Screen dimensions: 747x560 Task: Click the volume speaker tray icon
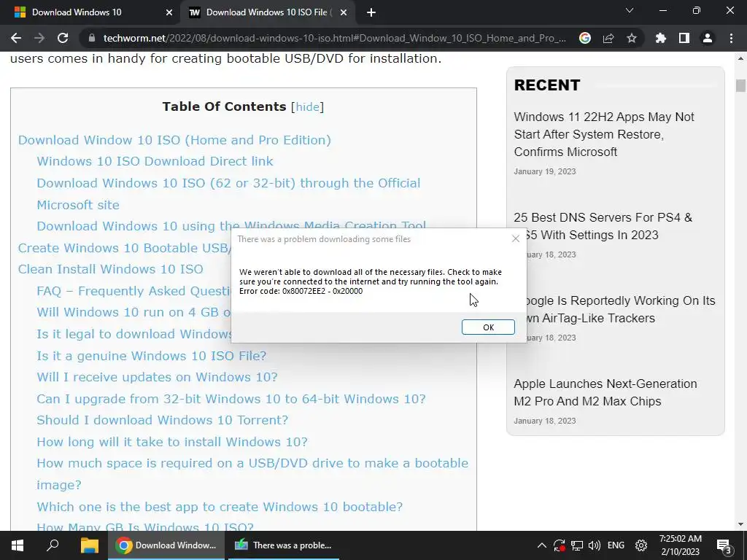(x=594, y=545)
